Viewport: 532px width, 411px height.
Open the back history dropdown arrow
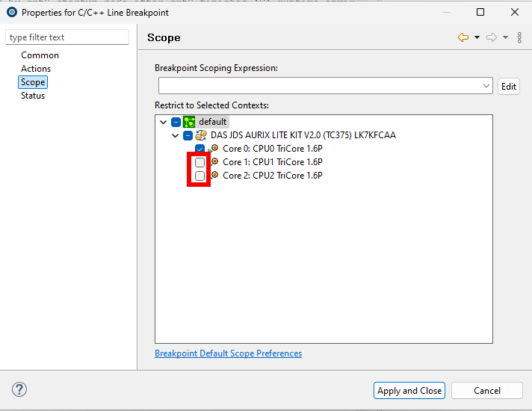pos(477,37)
